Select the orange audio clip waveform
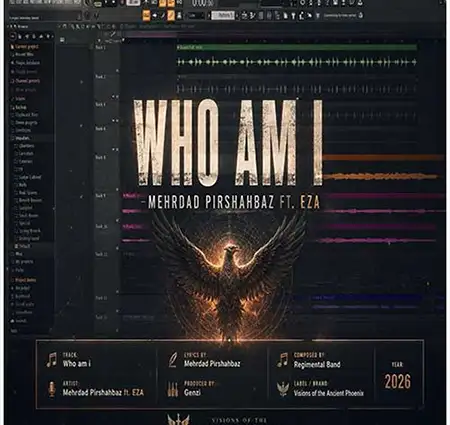 click(x=380, y=176)
